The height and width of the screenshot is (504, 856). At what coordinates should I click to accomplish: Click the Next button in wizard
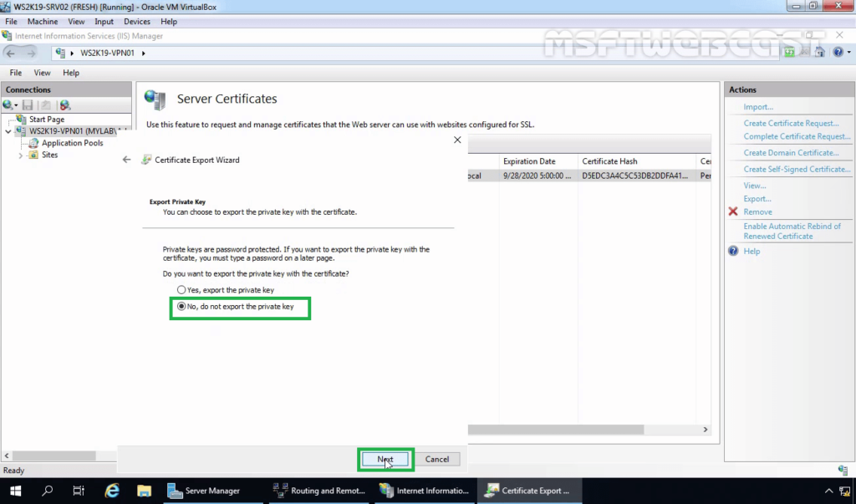pos(385,459)
